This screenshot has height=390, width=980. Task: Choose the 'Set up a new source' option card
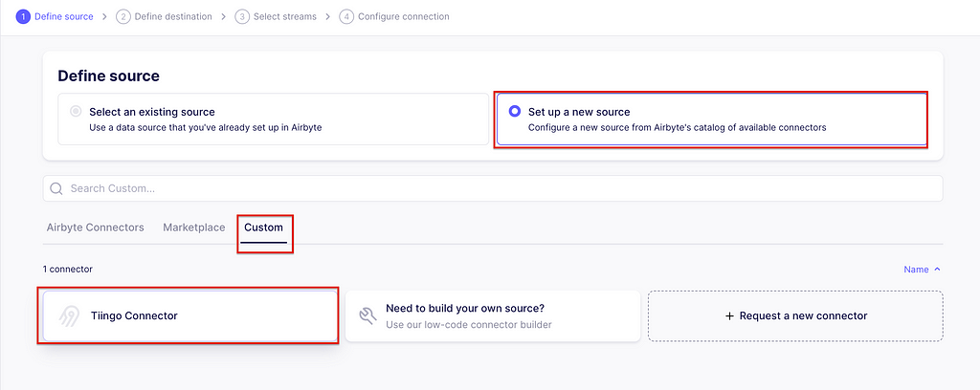(x=711, y=119)
